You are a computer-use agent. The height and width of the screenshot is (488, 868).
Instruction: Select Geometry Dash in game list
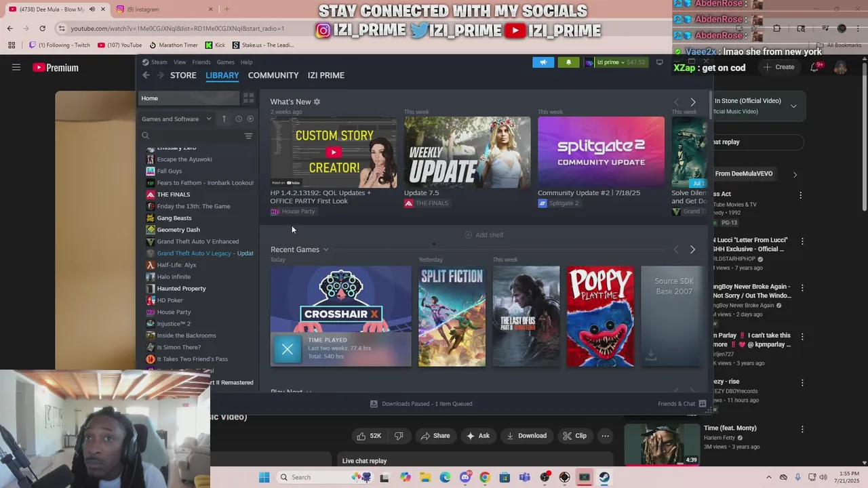(x=178, y=230)
